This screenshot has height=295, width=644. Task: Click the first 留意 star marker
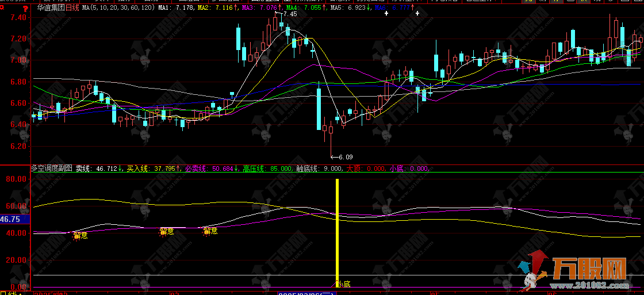[80, 235]
